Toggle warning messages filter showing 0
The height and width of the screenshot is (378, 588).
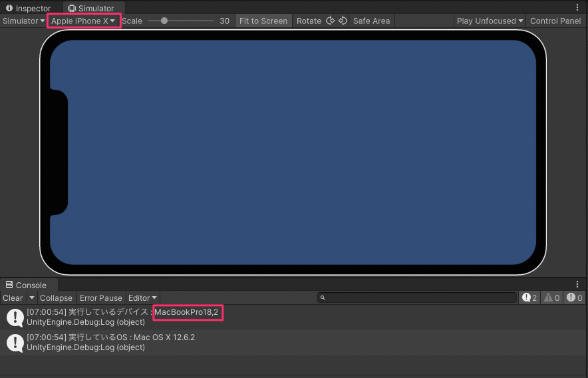coord(551,297)
